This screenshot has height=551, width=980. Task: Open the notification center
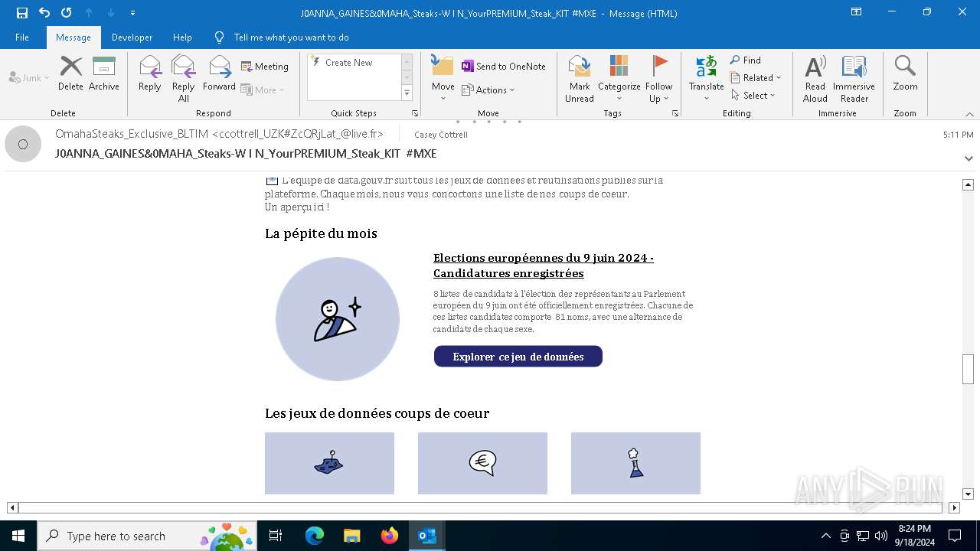pos(955,536)
